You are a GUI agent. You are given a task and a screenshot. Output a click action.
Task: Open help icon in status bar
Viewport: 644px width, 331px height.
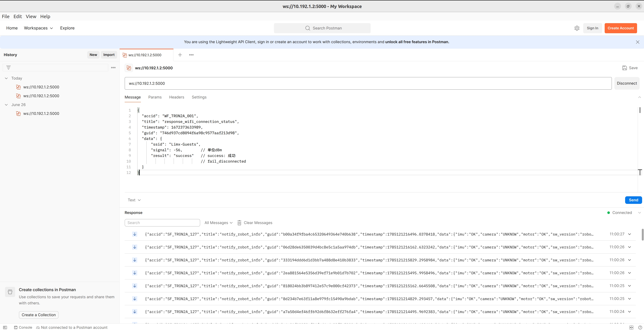(x=640, y=328)
